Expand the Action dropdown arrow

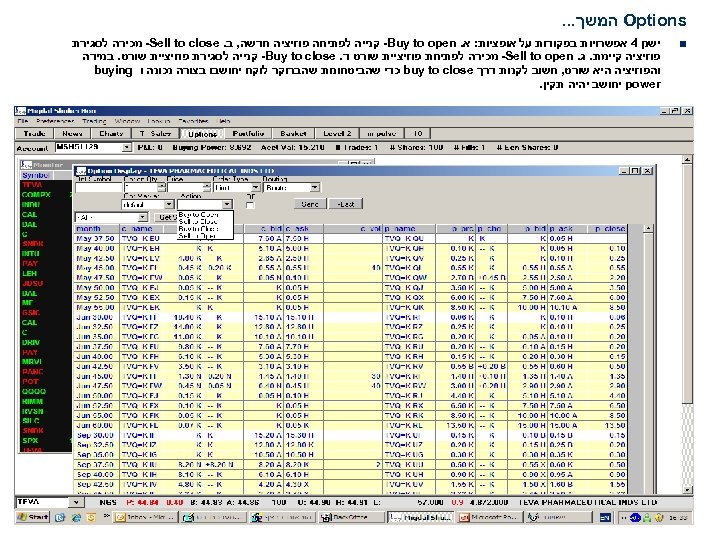[x=227, y=204]
